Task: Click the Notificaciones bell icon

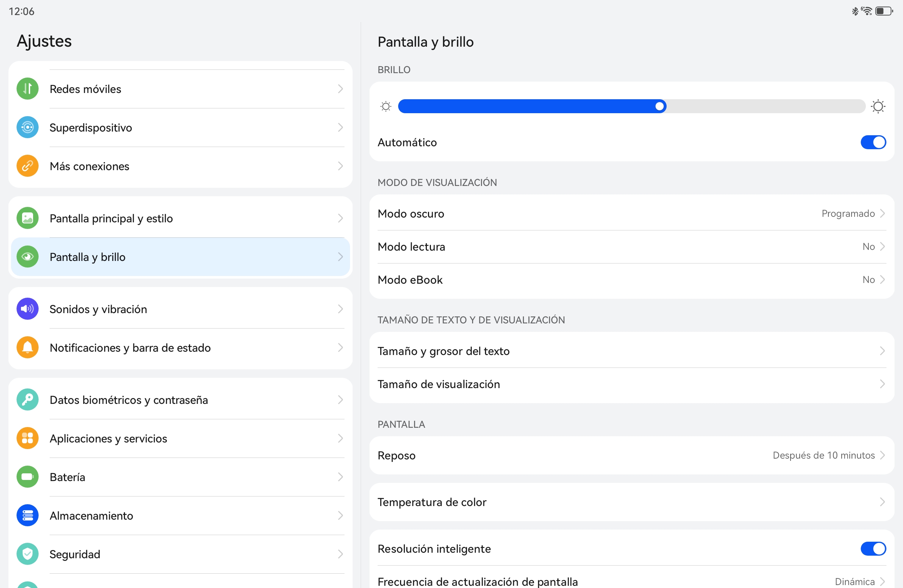Action: coord(27,348)
